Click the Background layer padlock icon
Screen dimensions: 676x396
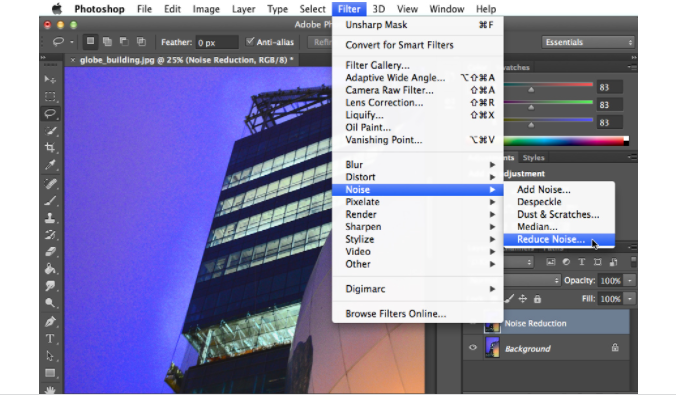(615, 347)
